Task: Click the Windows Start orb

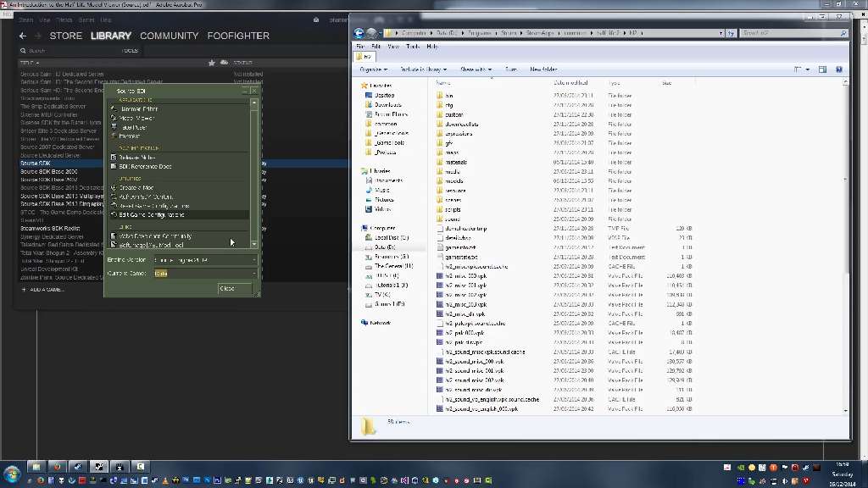Action: tap(12, 472)
